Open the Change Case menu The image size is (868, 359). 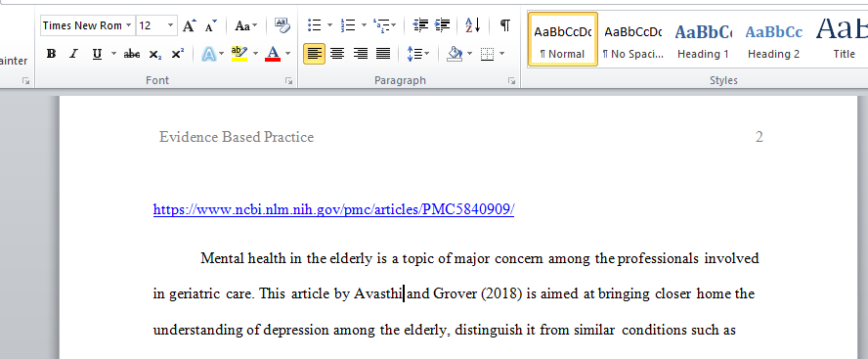(245, 25)
